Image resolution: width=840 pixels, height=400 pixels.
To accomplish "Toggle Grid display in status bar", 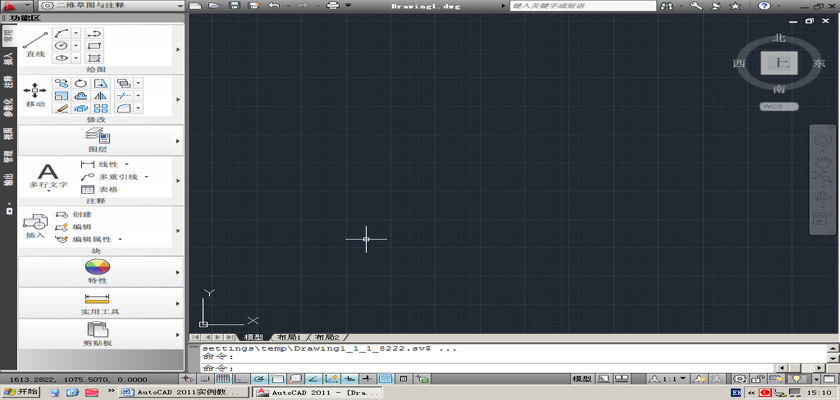I will click(223, 379).
